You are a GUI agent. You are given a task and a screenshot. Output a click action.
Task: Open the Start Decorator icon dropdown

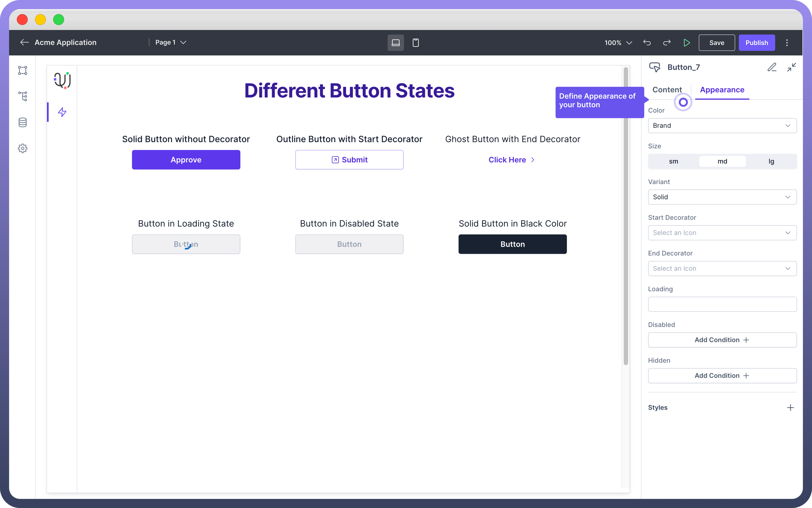pyautogui.click(x=722, y=233)
